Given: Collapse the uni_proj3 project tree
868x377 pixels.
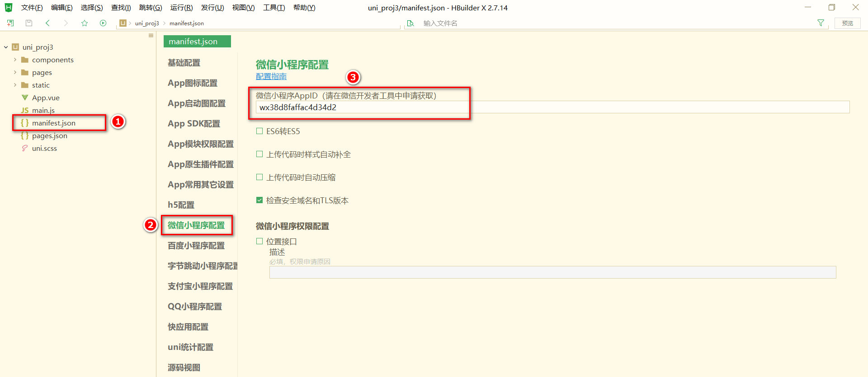Looking at the screenshot, I should [x=6, y=47].
